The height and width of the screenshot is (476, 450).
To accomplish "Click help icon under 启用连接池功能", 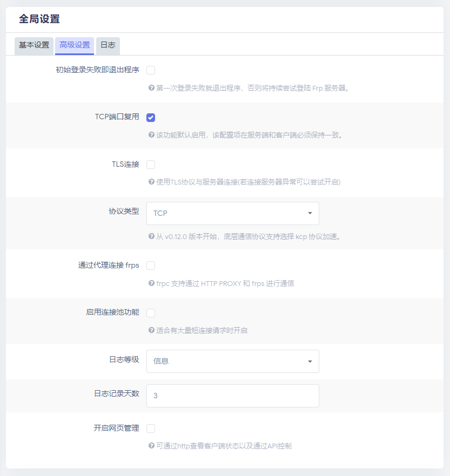I will tap(151, 330).
